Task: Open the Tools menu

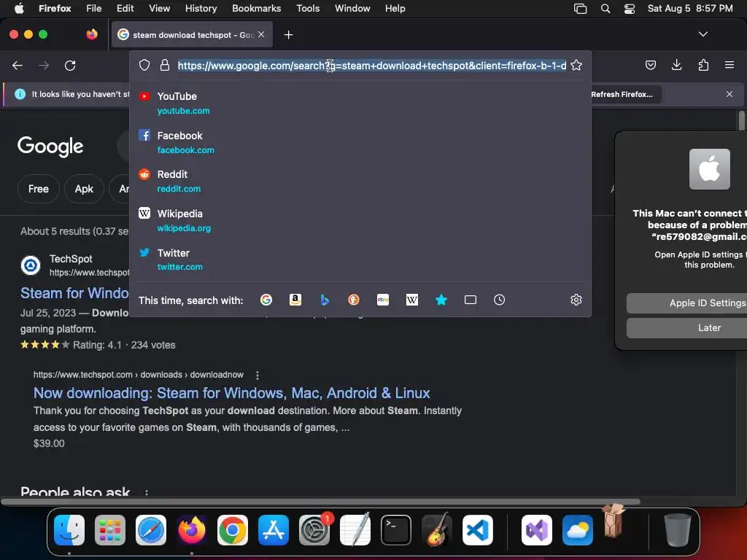Action: (309, 9)
